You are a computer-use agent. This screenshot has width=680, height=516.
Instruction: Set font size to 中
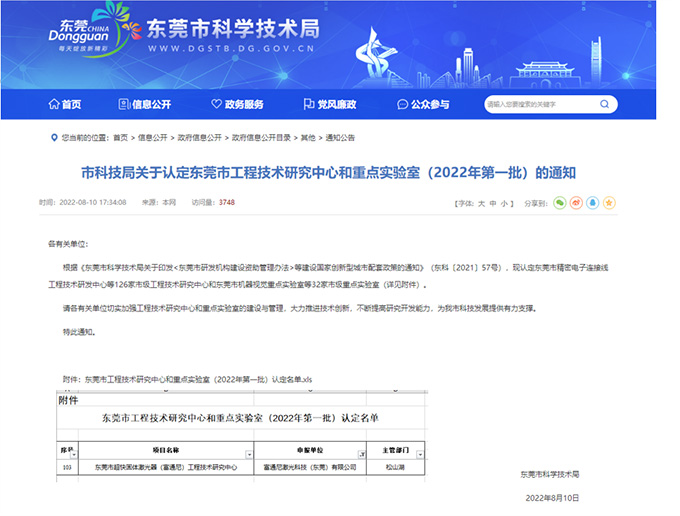[x=493, y=203]
